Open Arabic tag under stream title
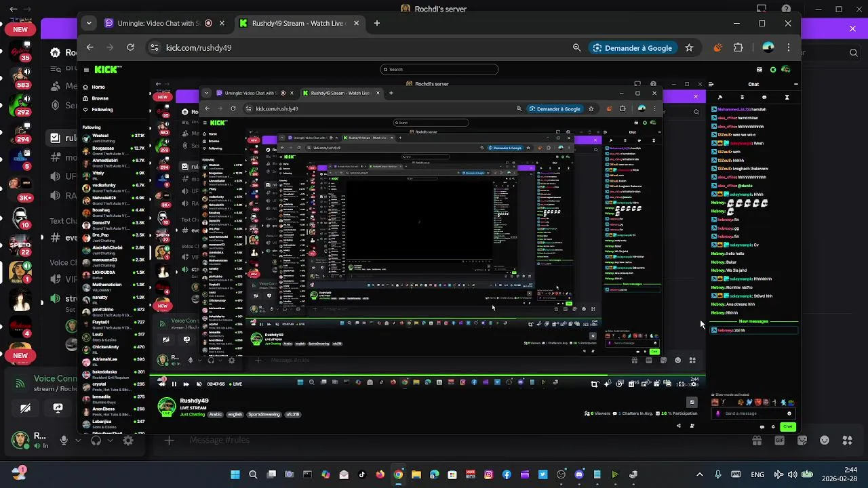The image size is (868, 488). coord(215,414)
